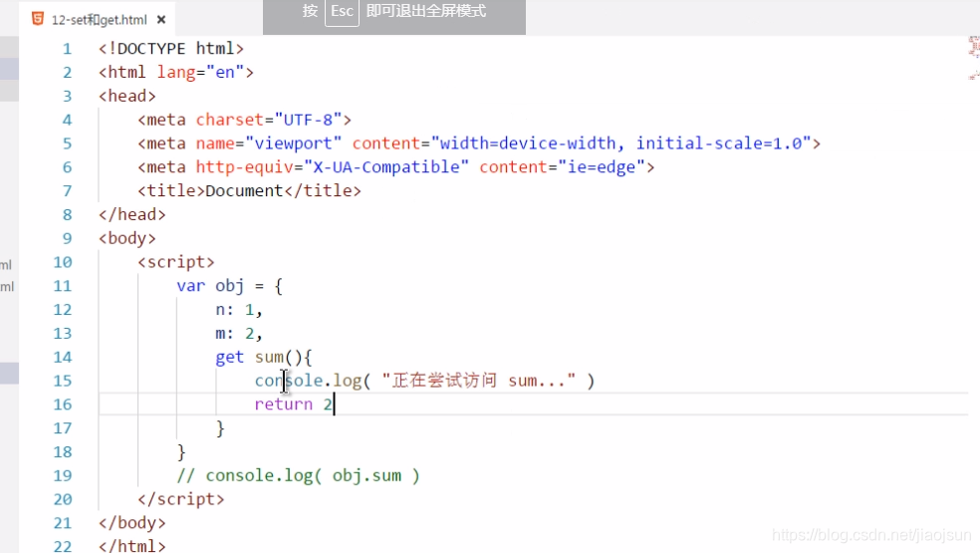The height and width of the screenshot is (553, 980).
Task: Click the closing brace on line 18
Action: pyautogui.click(x=181, y=452)
